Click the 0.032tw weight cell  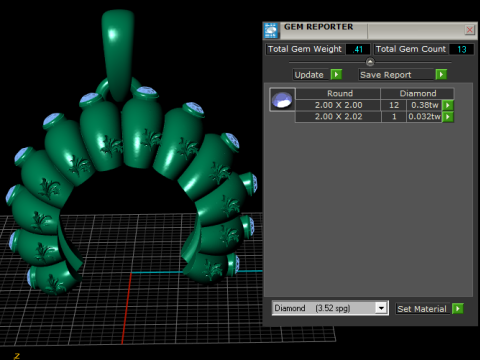424,117
